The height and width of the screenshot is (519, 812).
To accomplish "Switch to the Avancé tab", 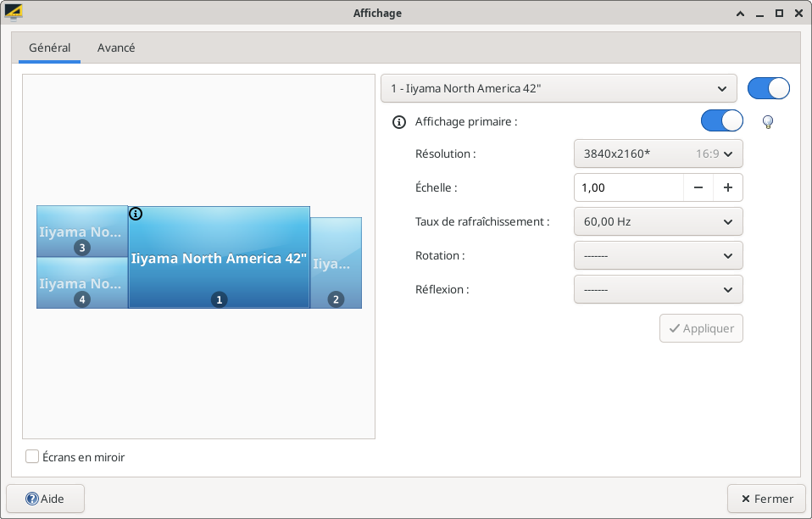I will [116, 48].
